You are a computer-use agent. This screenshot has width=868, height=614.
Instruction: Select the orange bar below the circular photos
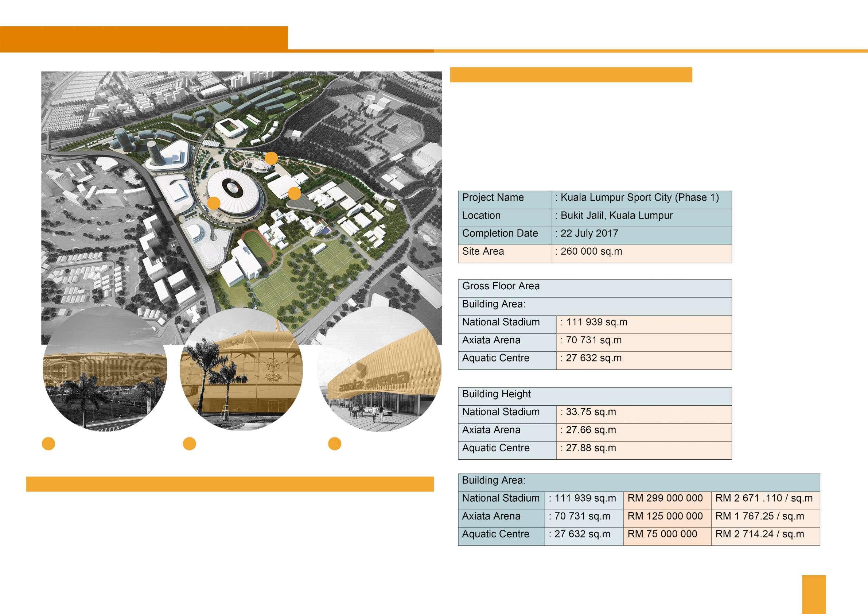[230, 484]
